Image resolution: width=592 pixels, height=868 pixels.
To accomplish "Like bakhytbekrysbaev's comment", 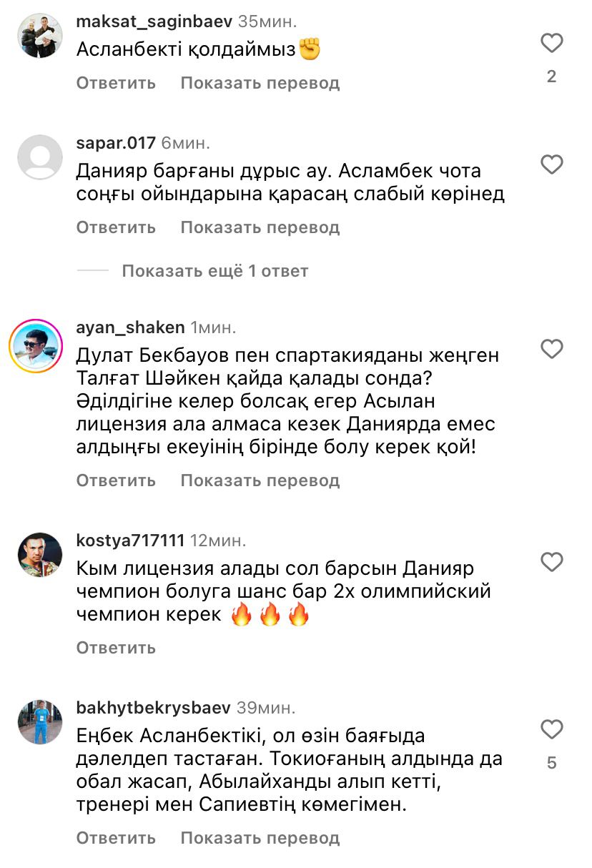I will (x=551, y=730).
